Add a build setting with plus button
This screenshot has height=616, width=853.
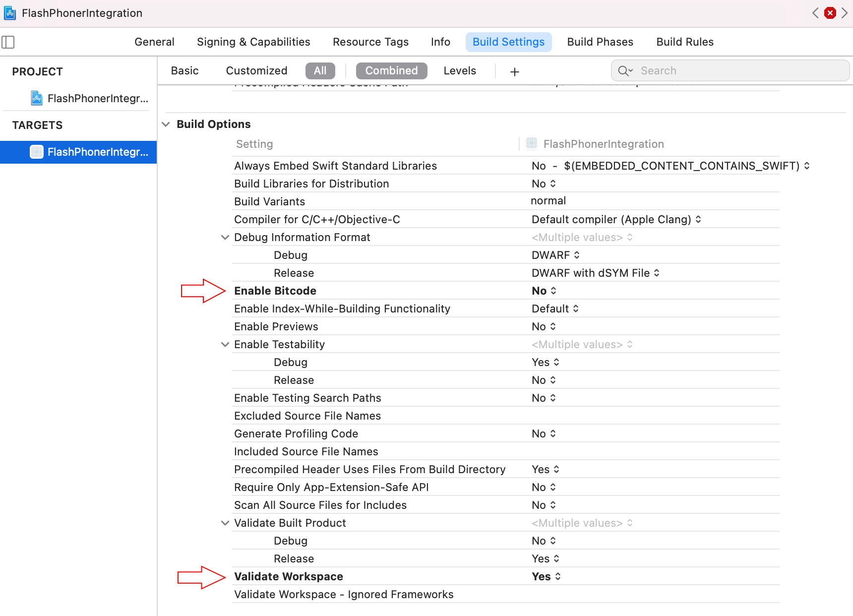click(x=515, y=71)
